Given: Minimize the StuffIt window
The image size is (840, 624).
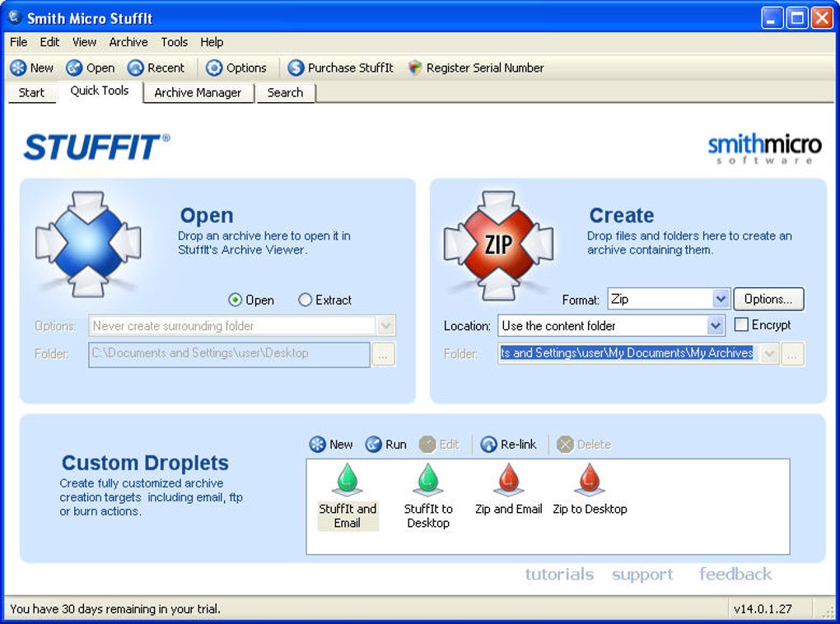Looking at the screenshot, I should pos(772,18).
